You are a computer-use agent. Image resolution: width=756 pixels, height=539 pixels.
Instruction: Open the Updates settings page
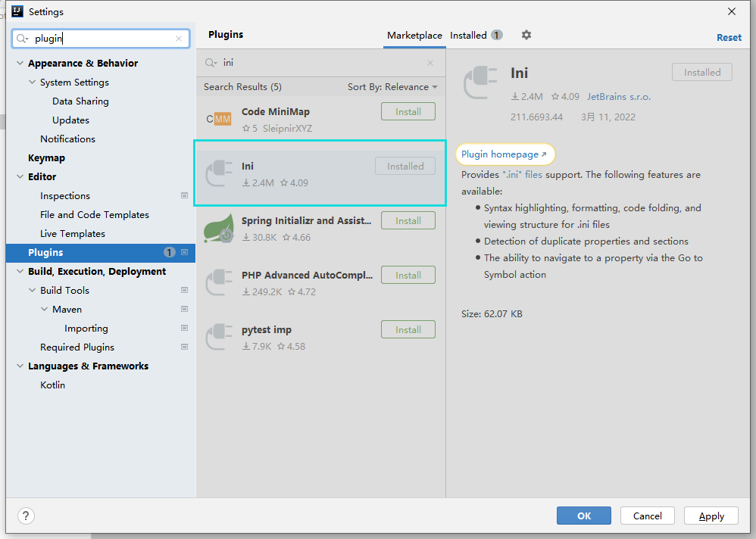pos(71,120)
